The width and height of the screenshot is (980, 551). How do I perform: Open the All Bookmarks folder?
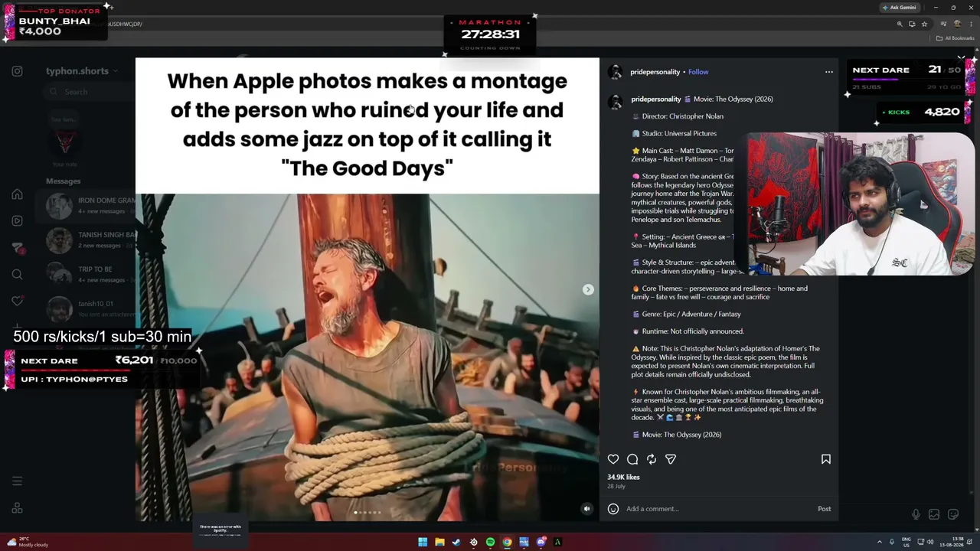pyautogui.click(x=956, y=38)
